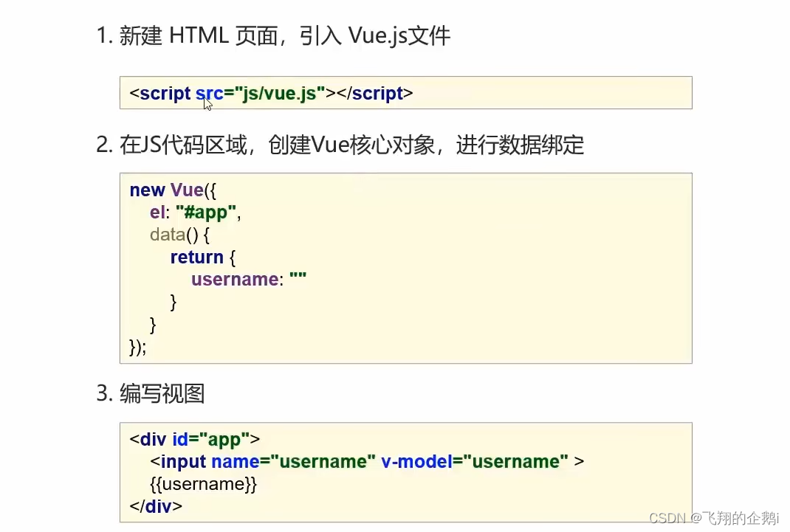Click the input v-model="username" code line
Viewport: 790px width, 532px height.
click(x=367, y=462)
